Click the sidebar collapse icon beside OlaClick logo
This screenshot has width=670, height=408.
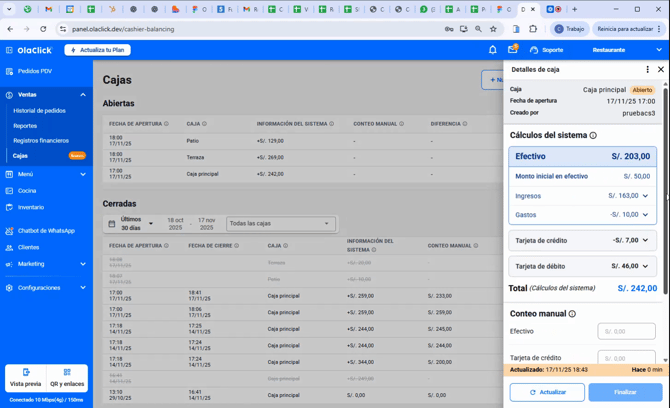9,50
